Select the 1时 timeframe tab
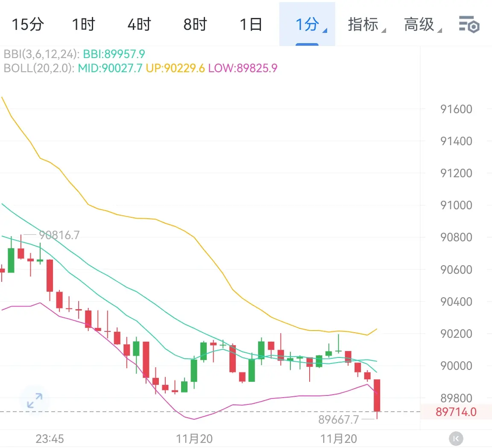492x448 pixels. coord(83,24)
